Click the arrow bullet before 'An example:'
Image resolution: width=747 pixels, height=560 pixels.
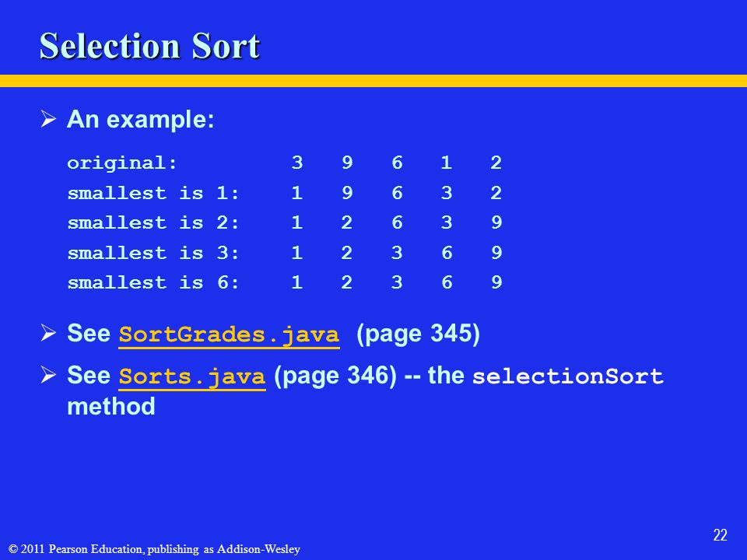tap(48, 118)
